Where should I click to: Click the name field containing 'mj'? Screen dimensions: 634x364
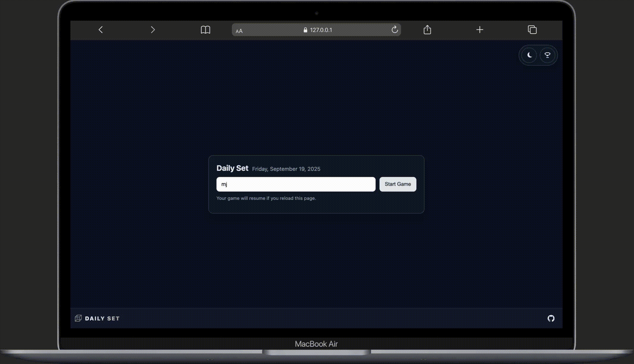coord(296,184)
